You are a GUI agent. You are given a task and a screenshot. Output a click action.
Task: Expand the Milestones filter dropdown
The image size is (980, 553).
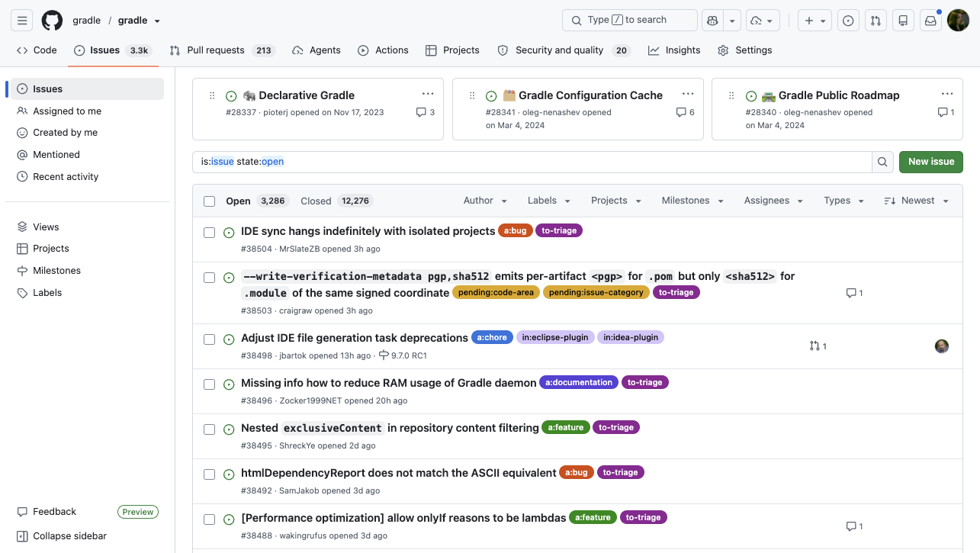pos(692,201)
